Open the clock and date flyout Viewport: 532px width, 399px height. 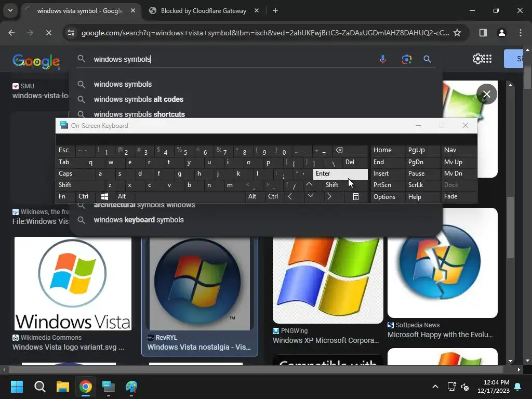[494, 387]
